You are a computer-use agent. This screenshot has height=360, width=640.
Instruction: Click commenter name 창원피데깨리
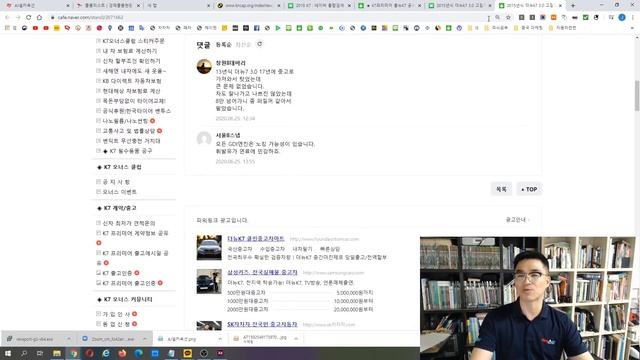(x=231, y=63)
